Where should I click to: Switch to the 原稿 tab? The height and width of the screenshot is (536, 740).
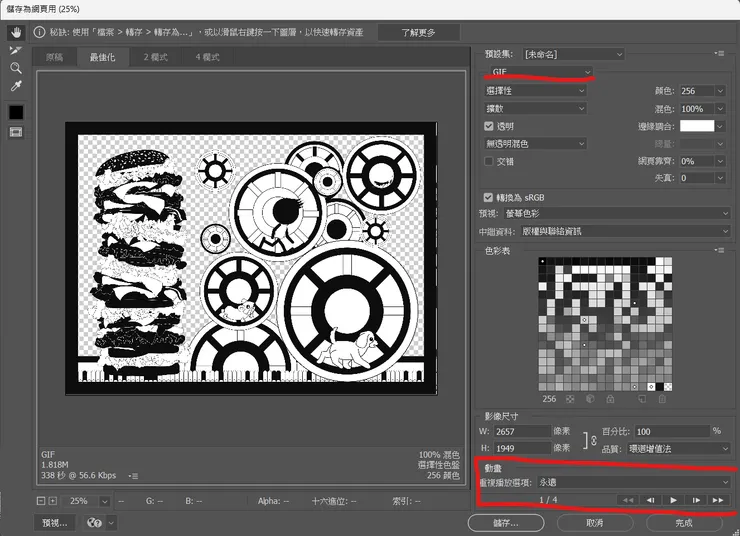coord(55,57)
